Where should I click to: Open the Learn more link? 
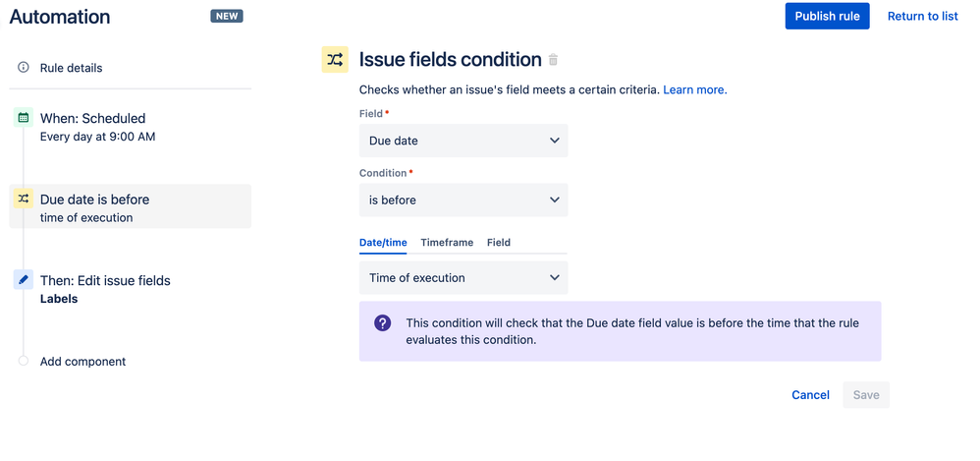tap(695, 89)
